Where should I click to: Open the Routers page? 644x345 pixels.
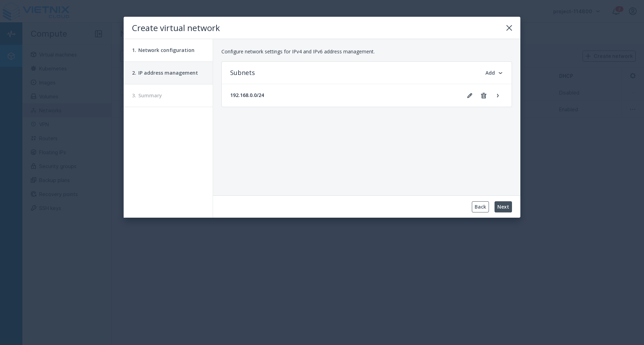click(48, 138)
